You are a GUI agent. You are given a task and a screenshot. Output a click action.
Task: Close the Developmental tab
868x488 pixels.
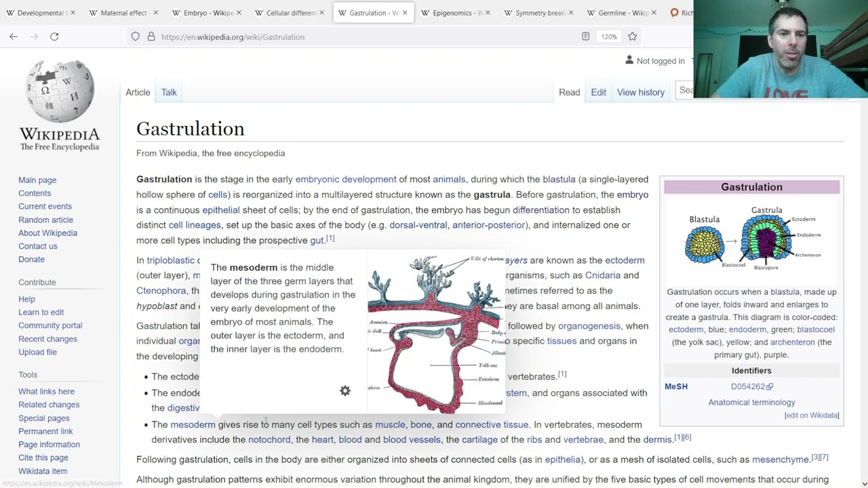pyautogui.click(x=73, y=13)
